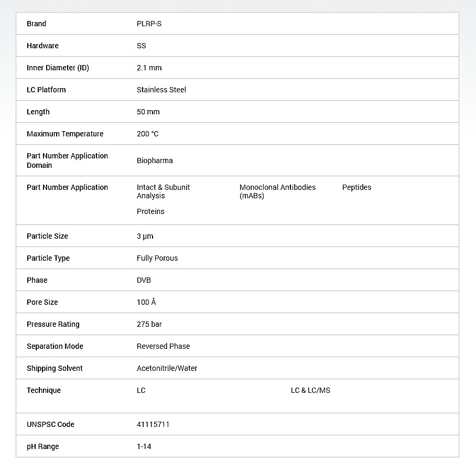Select the 'Brand' row label
The width and height of the screenshot is (476, 471).
click(x=36, y=24)
